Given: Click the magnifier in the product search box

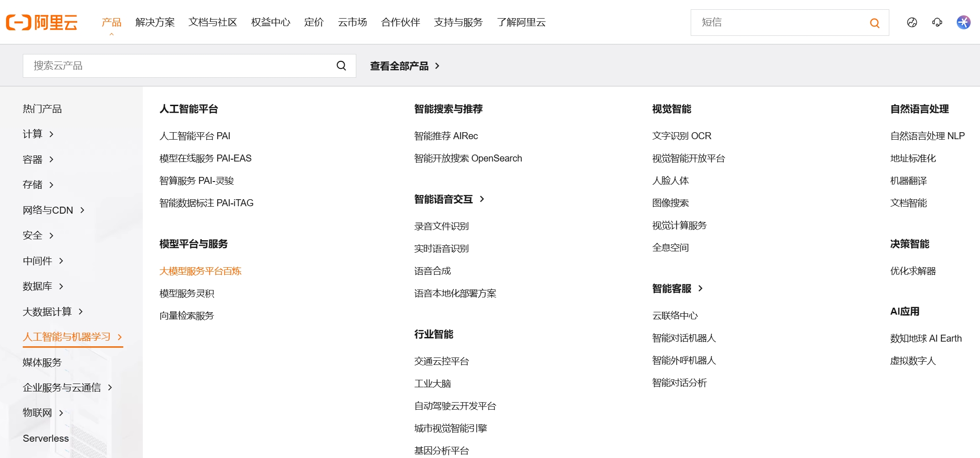Looking at the screenshot, I should point(341,66).
